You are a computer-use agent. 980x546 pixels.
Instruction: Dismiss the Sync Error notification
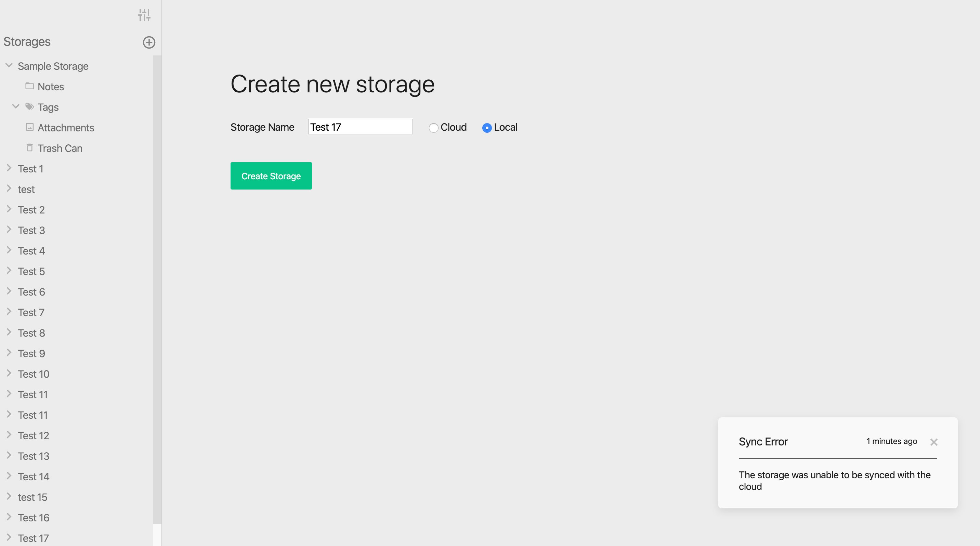pyautogui.click(x=933, y=442)
